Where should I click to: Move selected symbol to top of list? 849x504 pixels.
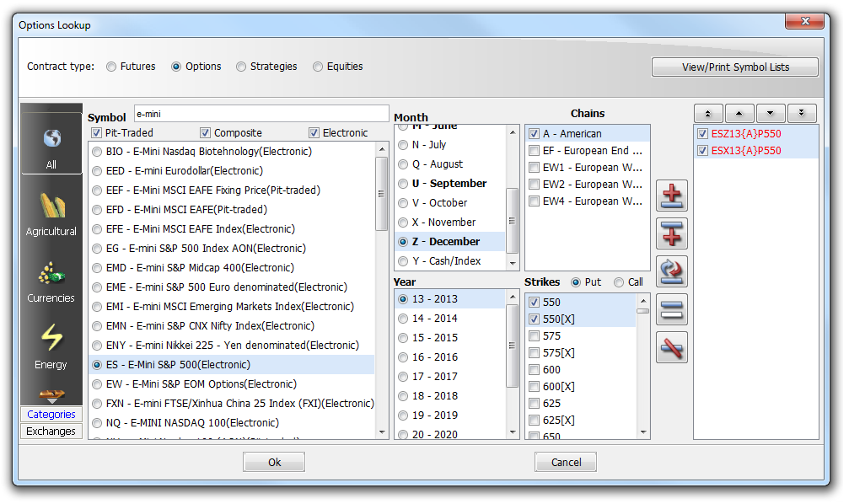(707, 114)
